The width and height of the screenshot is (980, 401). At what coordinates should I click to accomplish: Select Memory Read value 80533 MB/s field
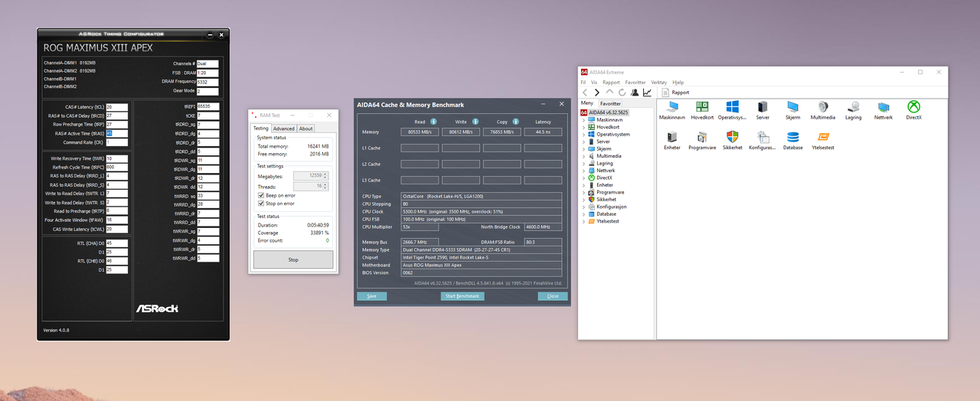(x=420, y=132)
